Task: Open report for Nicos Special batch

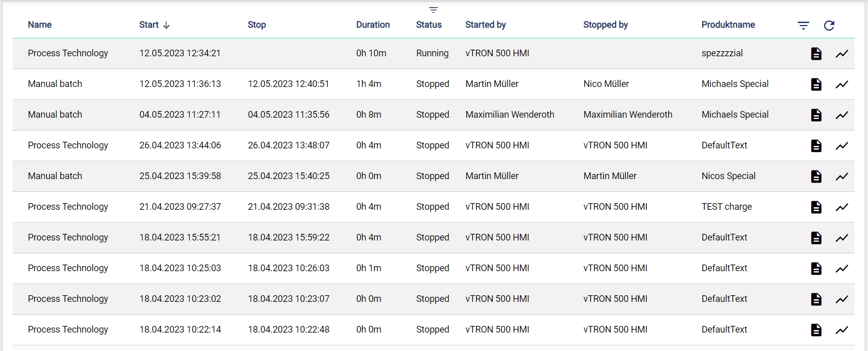Action: (816, 177)
